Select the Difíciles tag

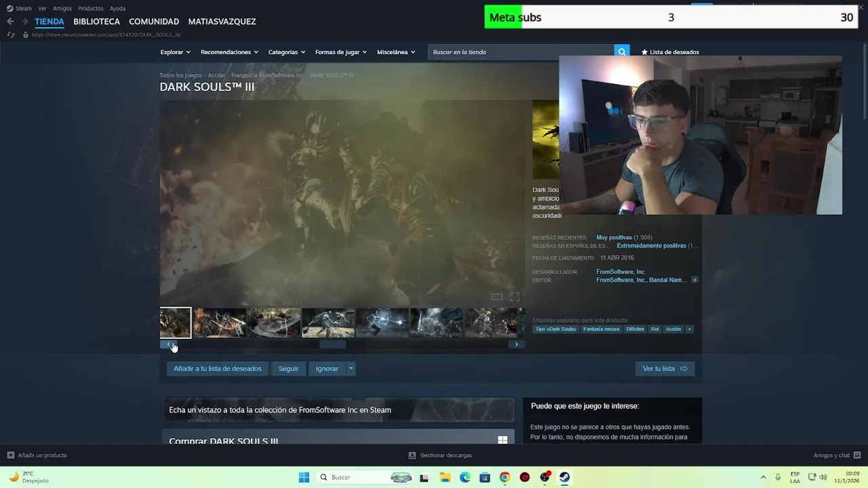pos(635,329)
